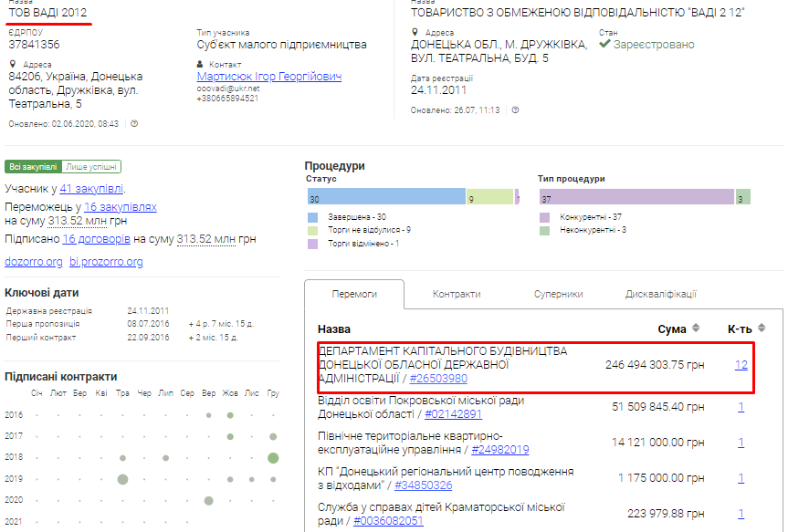788x532 pixels.
Task: Click the first contract date "22.09.2016"
Action: click(x=148, y=338)
